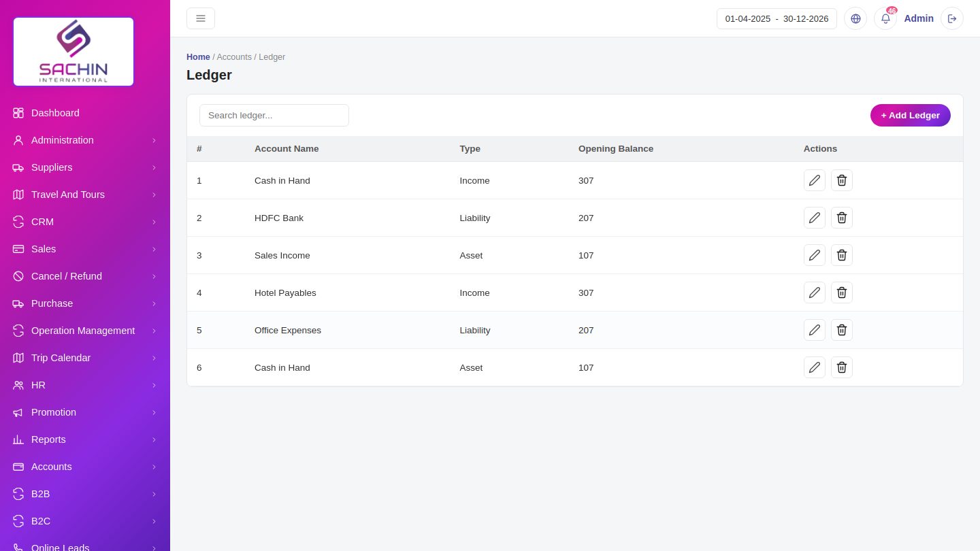Click the Office Expenses account name
The width and height of the screenshot is (980, 551).
[x=288, y=330]
